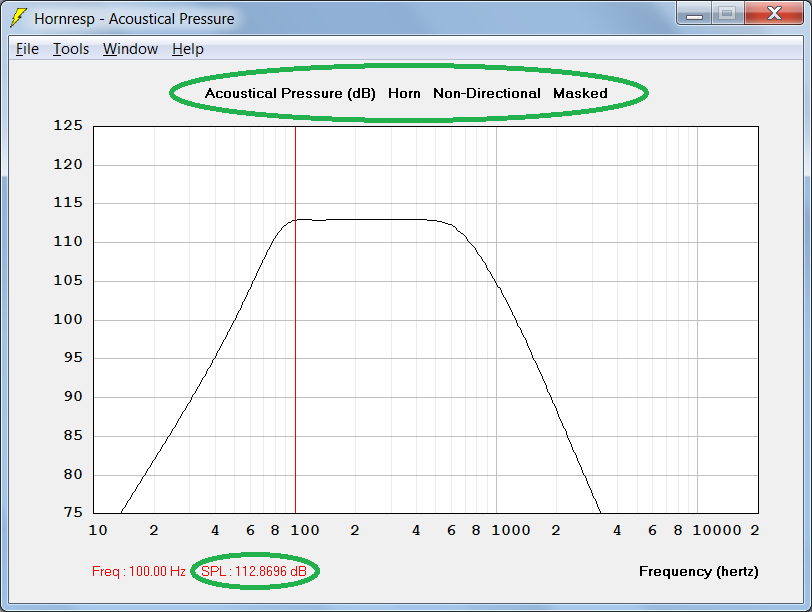The height and width of the screenshot is (612, 812).
Task: Click the 115 y-axis value
Action: [x=68, y=202]
